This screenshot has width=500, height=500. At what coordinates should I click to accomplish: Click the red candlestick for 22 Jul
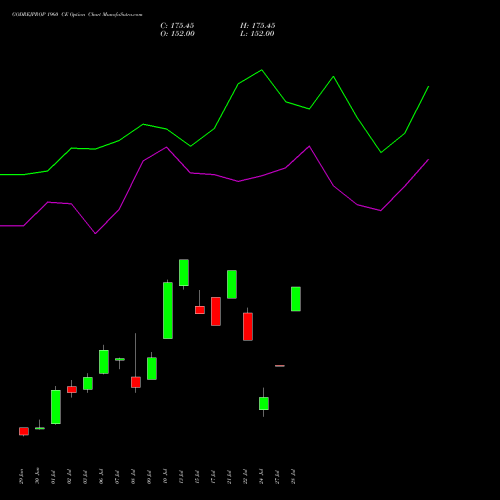point(248,324)
